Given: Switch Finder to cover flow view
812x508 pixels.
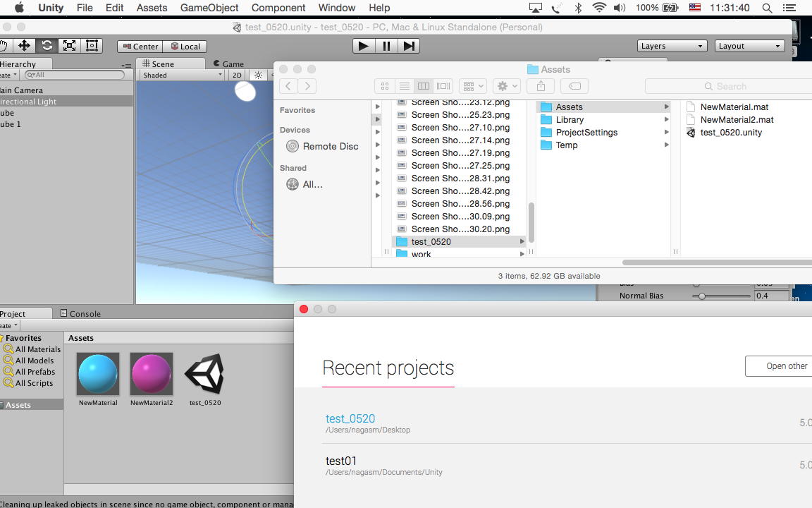Looking at the screenshot, I should [443, 86].
